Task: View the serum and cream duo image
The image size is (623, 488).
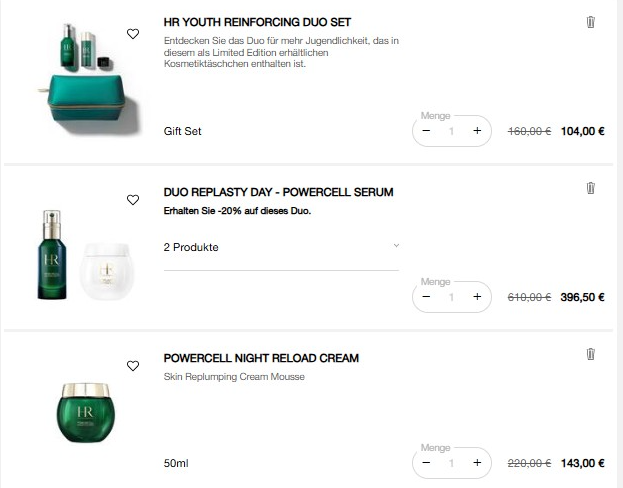Action: [x=84, y=258]
